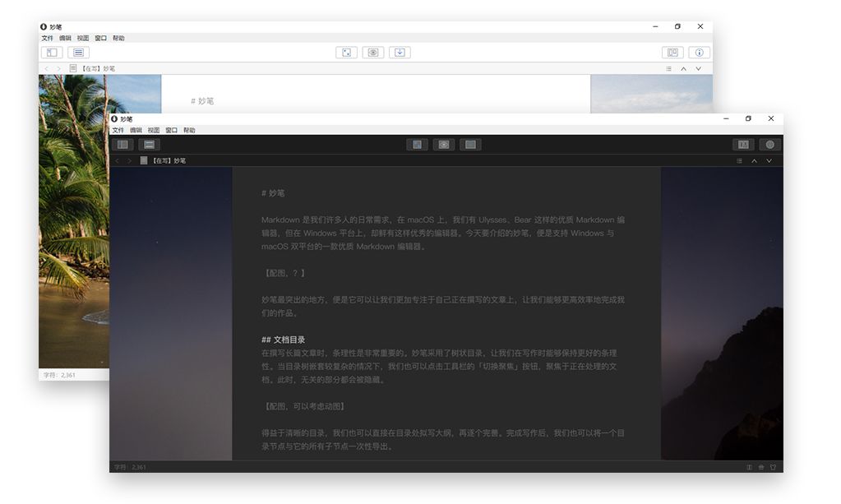Toggle sidebar panel in front dark window

[x=122, y=145]
